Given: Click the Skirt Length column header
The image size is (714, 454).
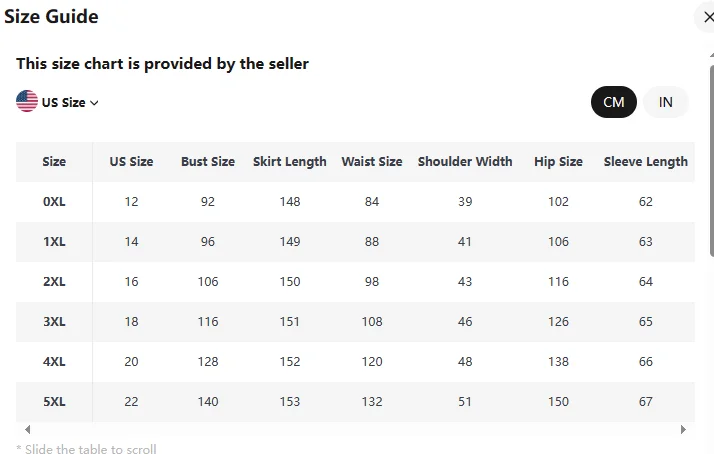Looking at the screenshot, I should 290,161.
